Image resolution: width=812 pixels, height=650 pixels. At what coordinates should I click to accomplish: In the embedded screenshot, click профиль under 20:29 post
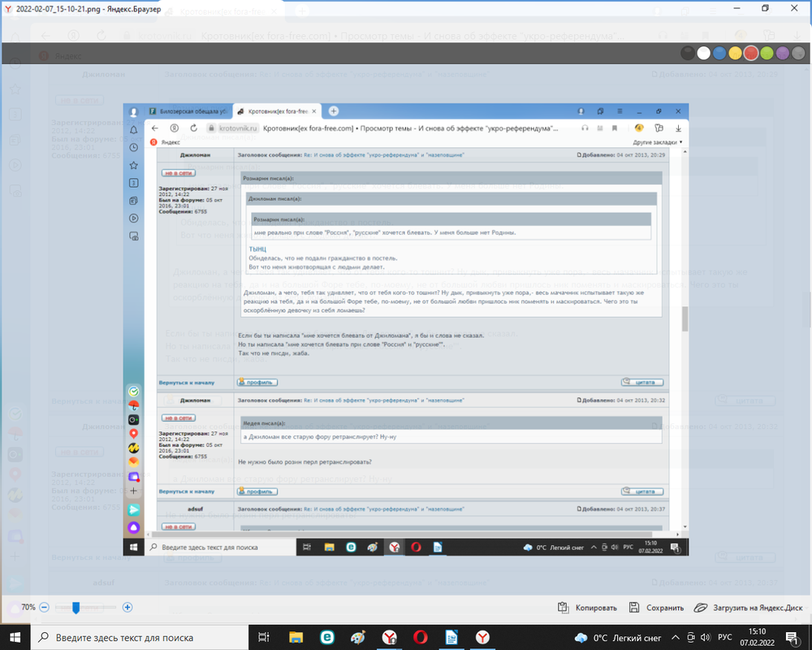(x=257, y=382)
